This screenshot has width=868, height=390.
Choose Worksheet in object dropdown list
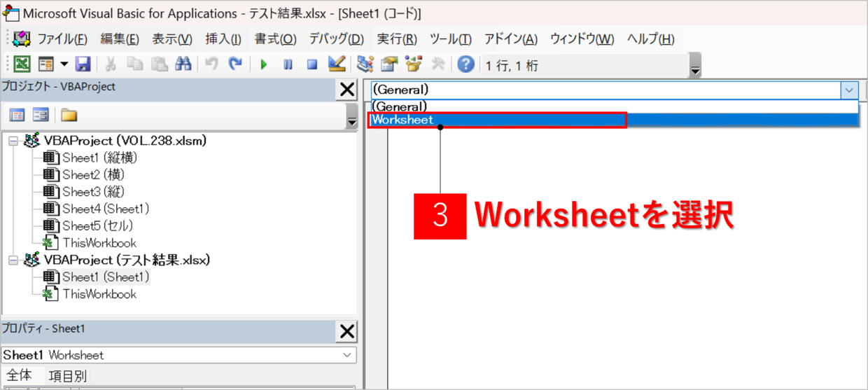613,120
